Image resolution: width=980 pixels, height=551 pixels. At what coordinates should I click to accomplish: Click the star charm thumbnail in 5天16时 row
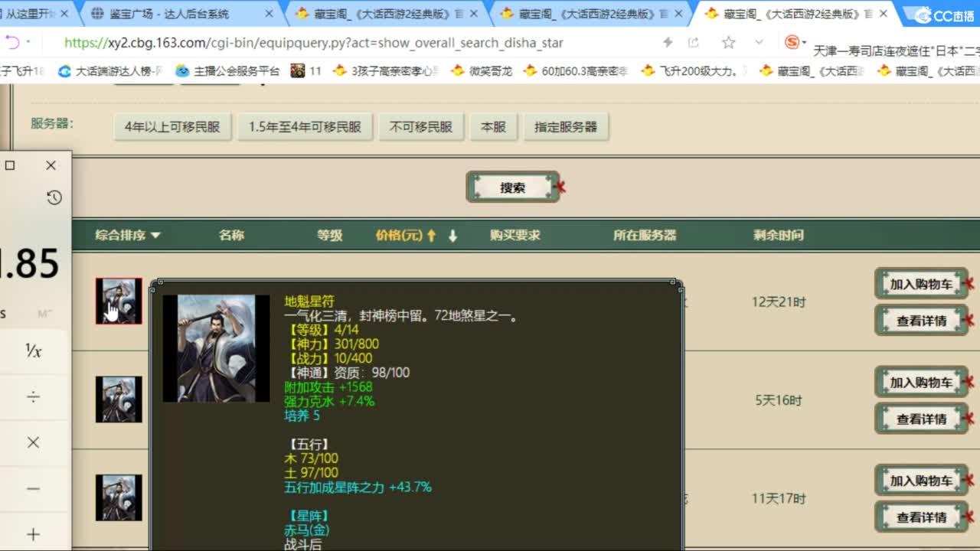(x=119, y=399)
